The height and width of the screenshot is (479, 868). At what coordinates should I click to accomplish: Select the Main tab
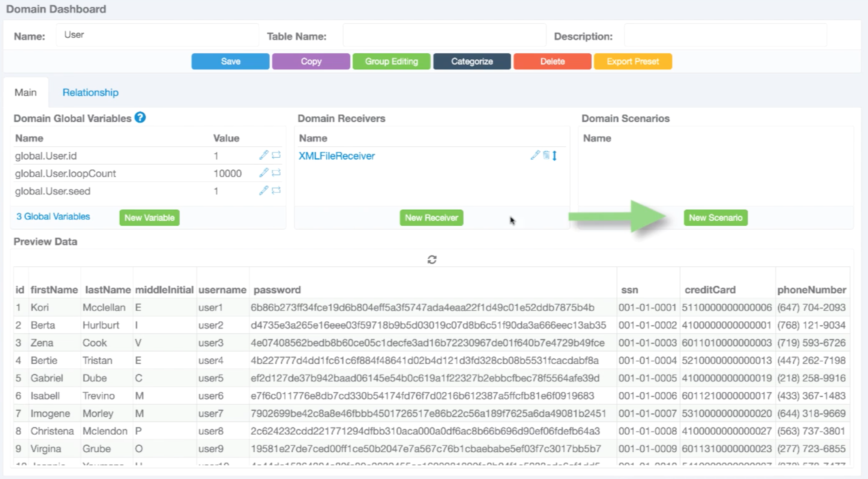pyautogui.click(x=26, y=92)
